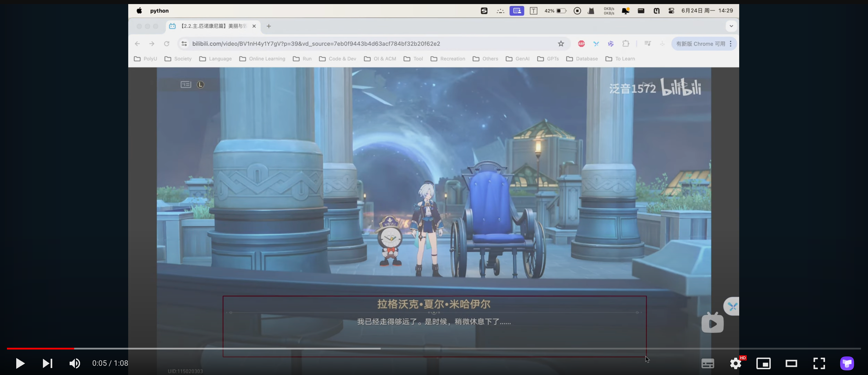The width and height of the screenshot is (868, 375).
Task: Open the AdBlock Plus extension
Action: [x=581, y=44]
